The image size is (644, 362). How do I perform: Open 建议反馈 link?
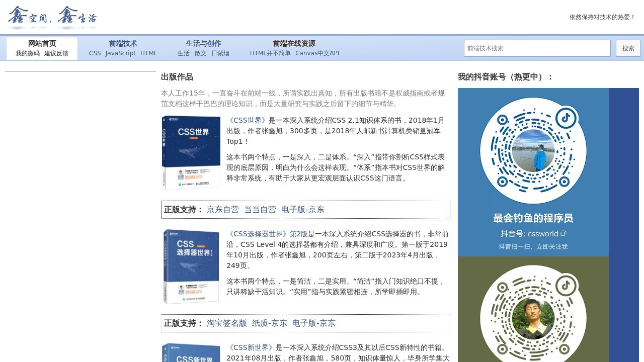coord(56,53)
